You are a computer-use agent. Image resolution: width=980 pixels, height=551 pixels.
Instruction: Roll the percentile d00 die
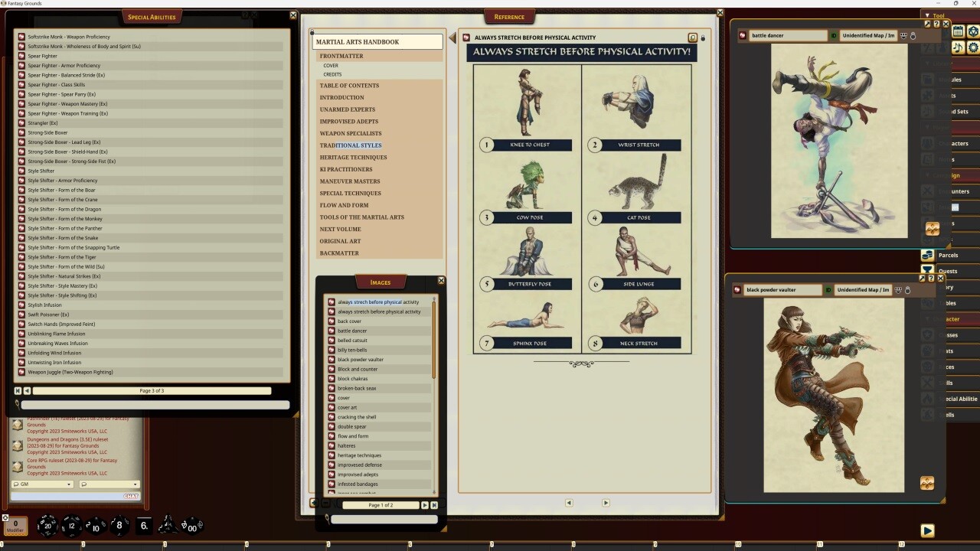click(x=191, y=528)
